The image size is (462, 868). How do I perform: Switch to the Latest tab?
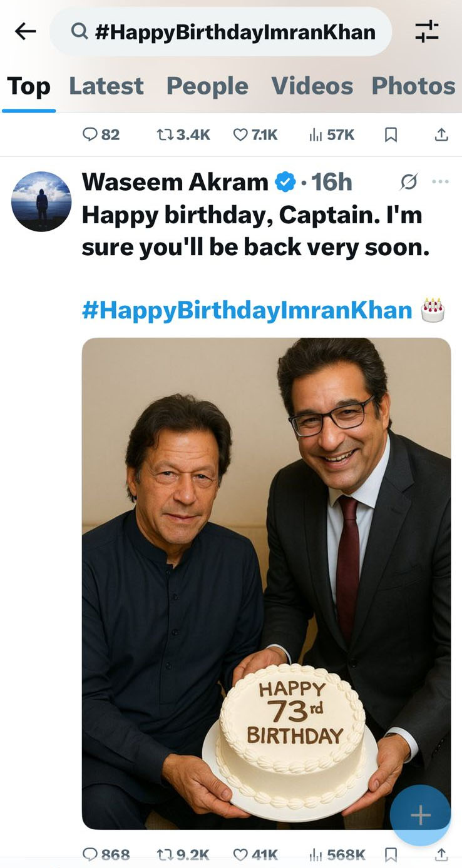pyautogui.click(x=106, y=86)
